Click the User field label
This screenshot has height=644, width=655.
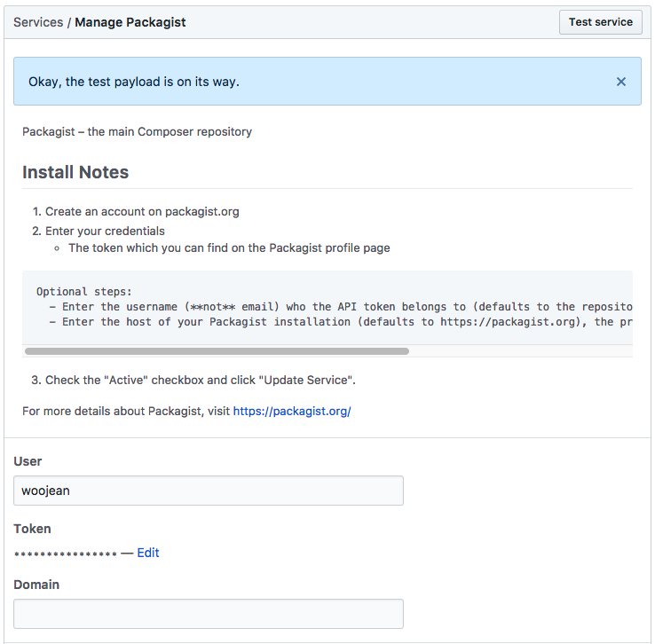(28, 461)
